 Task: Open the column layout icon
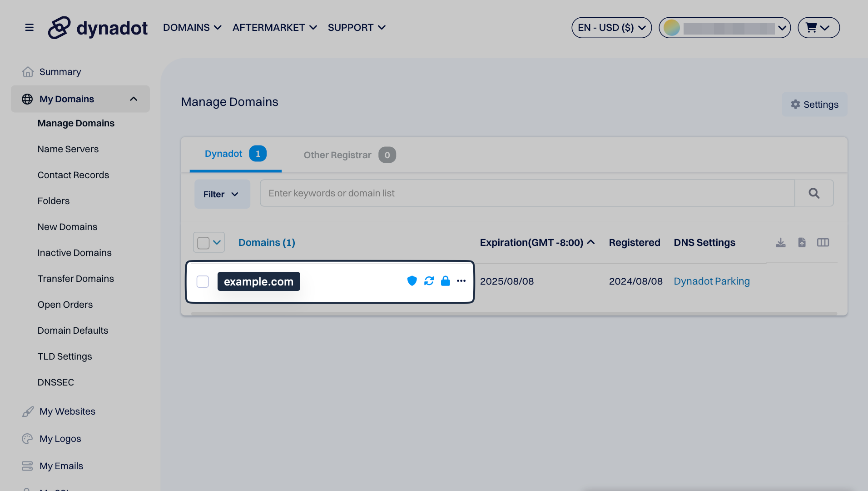pos(823,243)
